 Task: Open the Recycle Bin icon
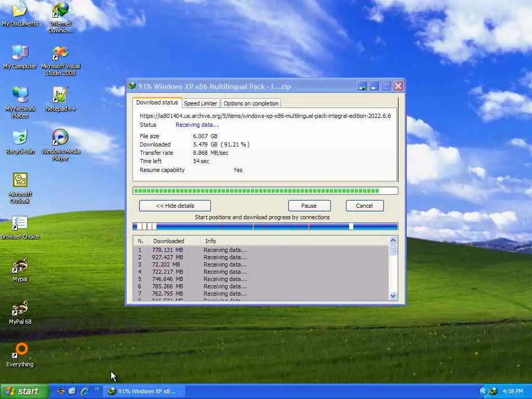(20, 142)
